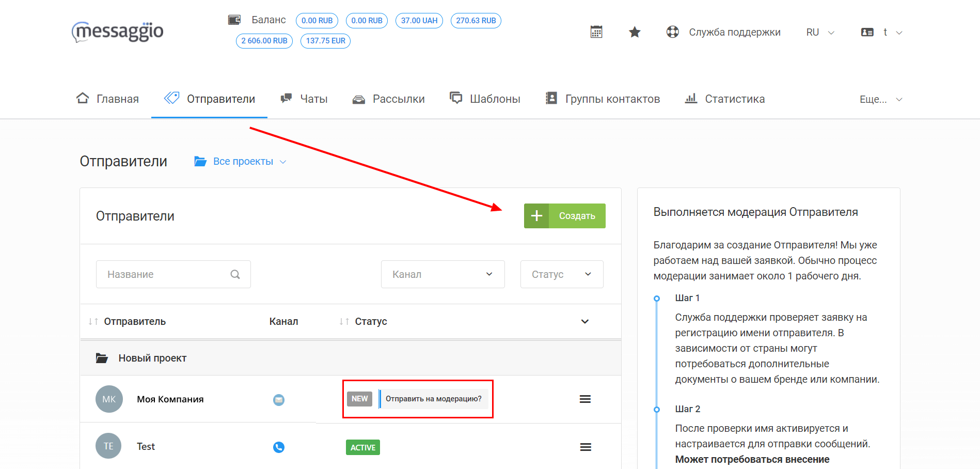980x469 pixels.
Task: Click the contacts book icon
Action: (x=551, y=98)
